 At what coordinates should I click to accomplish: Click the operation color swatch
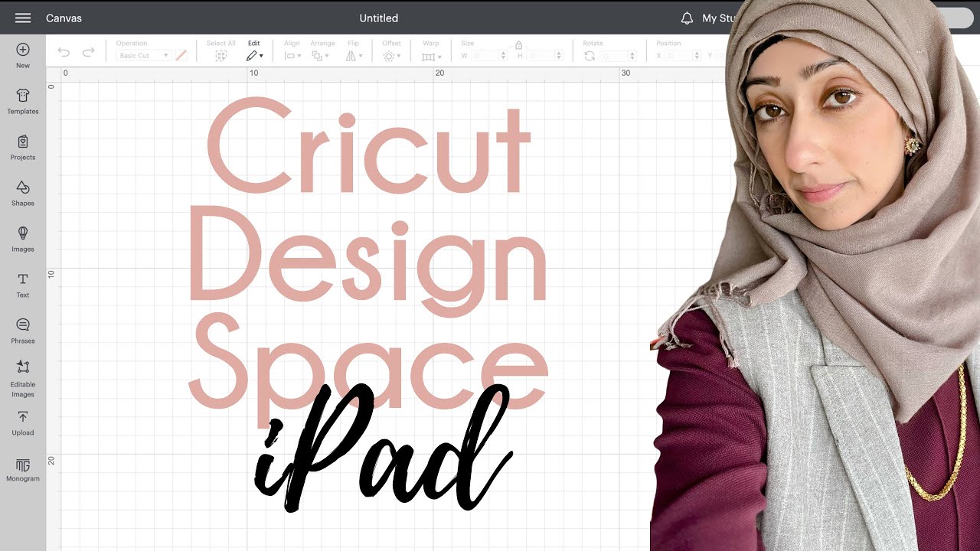pos(181,56)
